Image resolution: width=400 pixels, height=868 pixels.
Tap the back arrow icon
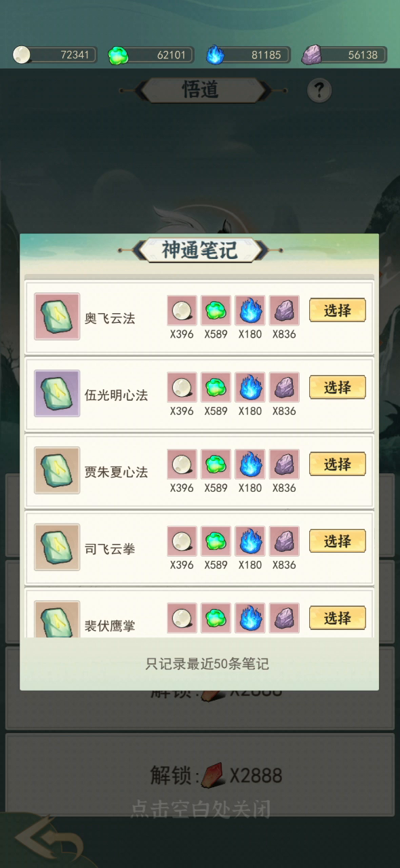(x=49, y=840)
